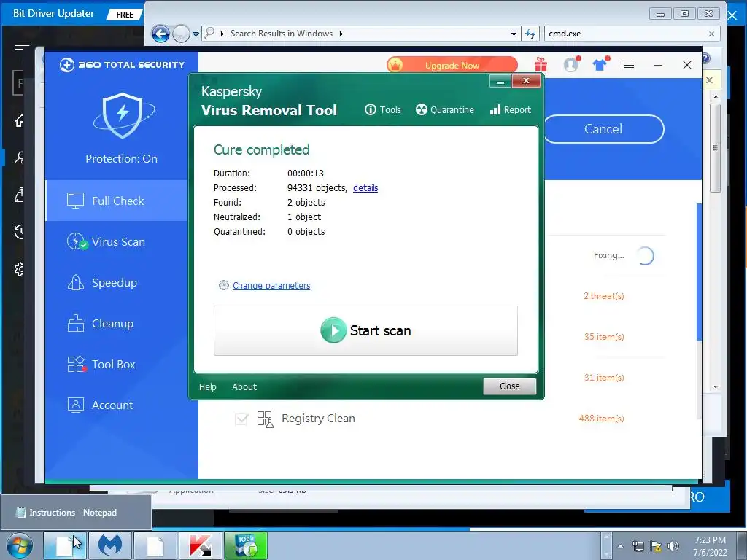
Task: Select Full Check in 360 Total Security
Action: pyautogui.click(x=117, y=201)
